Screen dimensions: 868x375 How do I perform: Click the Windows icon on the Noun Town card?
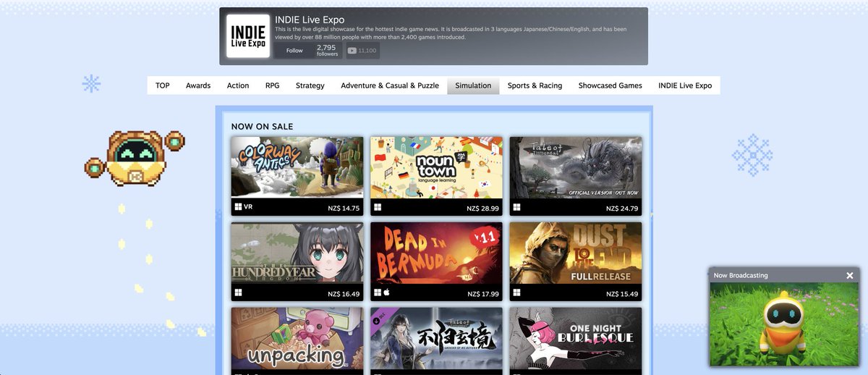(377, 207)
